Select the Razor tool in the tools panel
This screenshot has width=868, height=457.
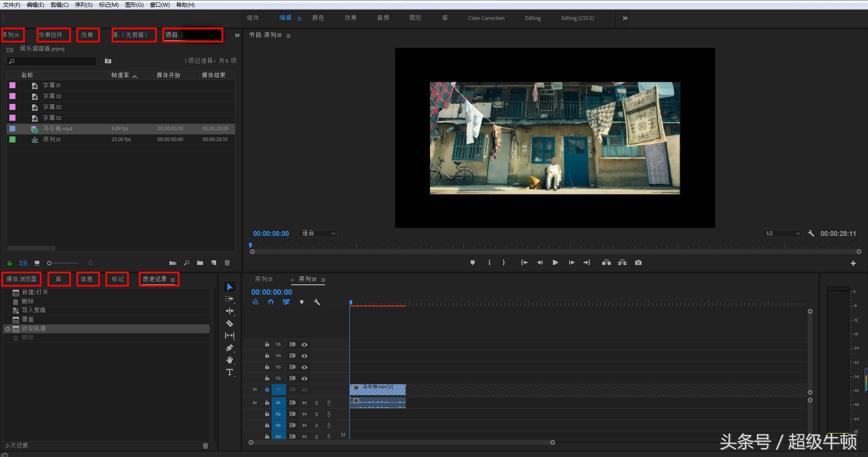[x=230, y=323]
